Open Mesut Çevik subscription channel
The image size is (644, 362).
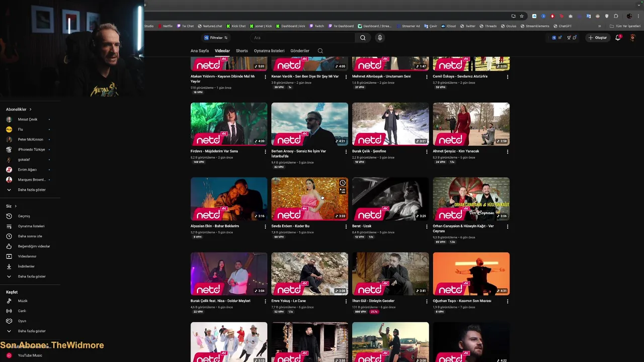tap(28, 119)
